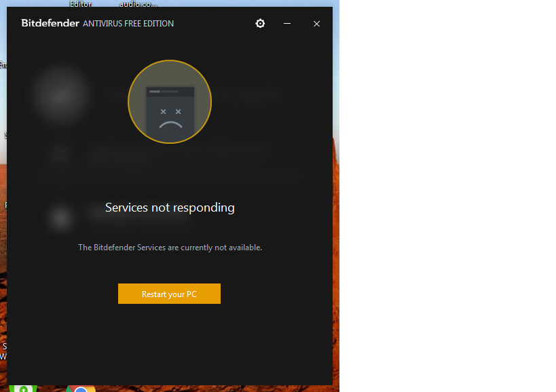
Task: Open Bitdefender settings gear icon
Action: [x=260, y=23]
